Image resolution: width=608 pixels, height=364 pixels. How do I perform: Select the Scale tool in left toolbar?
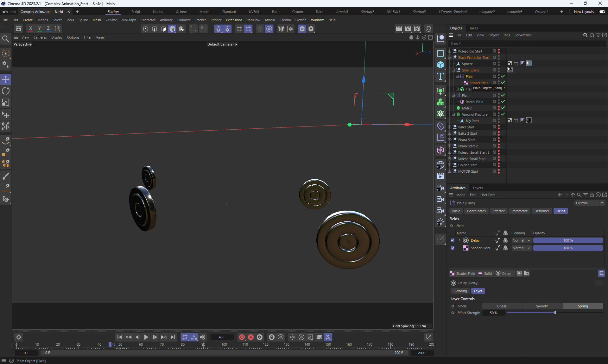(6, 102)
